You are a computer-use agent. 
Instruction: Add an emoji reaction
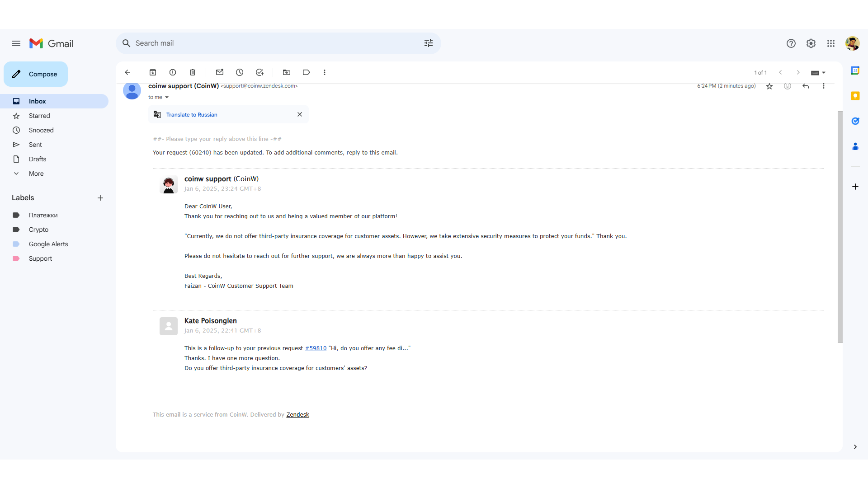point(788,86)
